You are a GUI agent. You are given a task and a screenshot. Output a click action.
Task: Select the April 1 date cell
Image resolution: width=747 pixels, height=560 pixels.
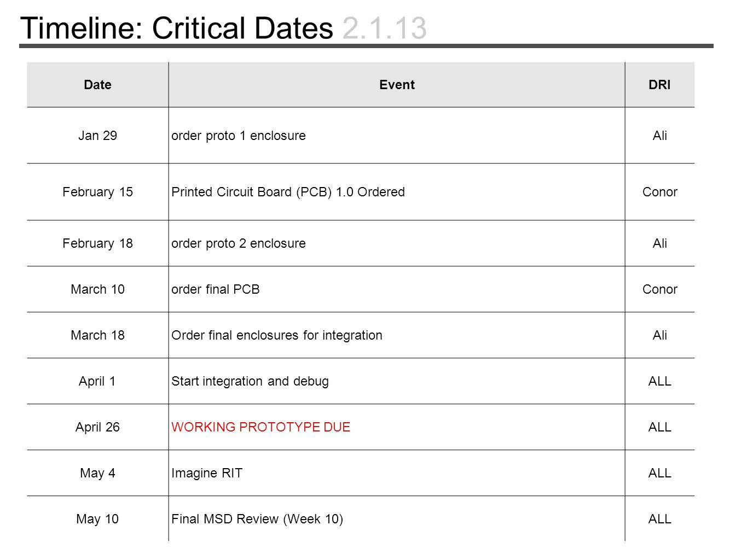[x=97, y=381]
